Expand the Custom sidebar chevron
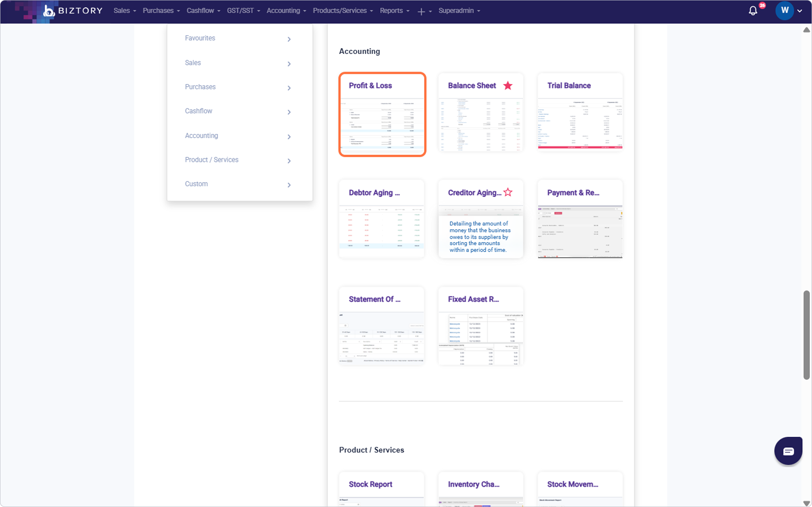 pyautogui.click(x=289, y=185)
